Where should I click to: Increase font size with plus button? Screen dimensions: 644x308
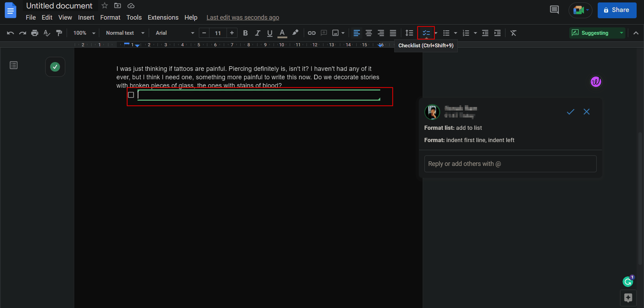click(x=232, y=33)
